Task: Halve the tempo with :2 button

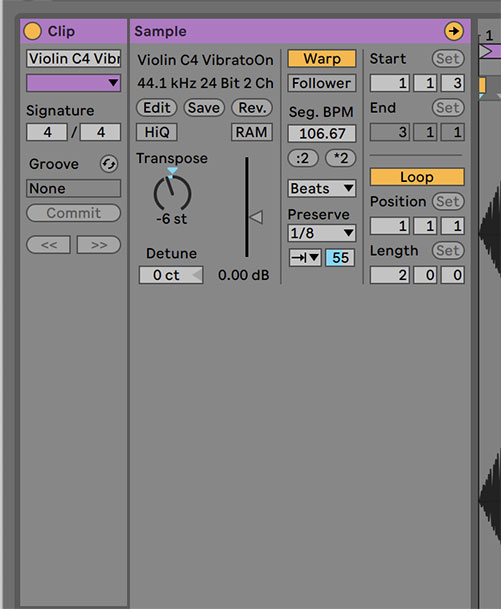Action: coord(303,158)
